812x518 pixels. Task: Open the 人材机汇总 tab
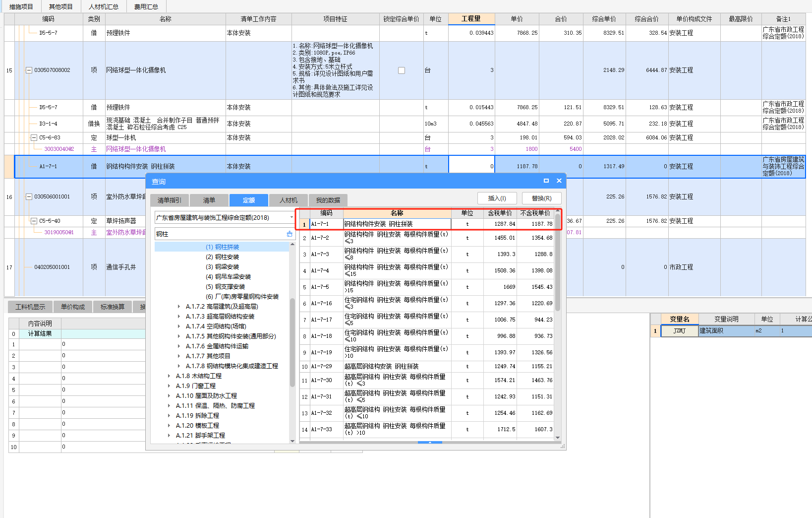point(104,6)
